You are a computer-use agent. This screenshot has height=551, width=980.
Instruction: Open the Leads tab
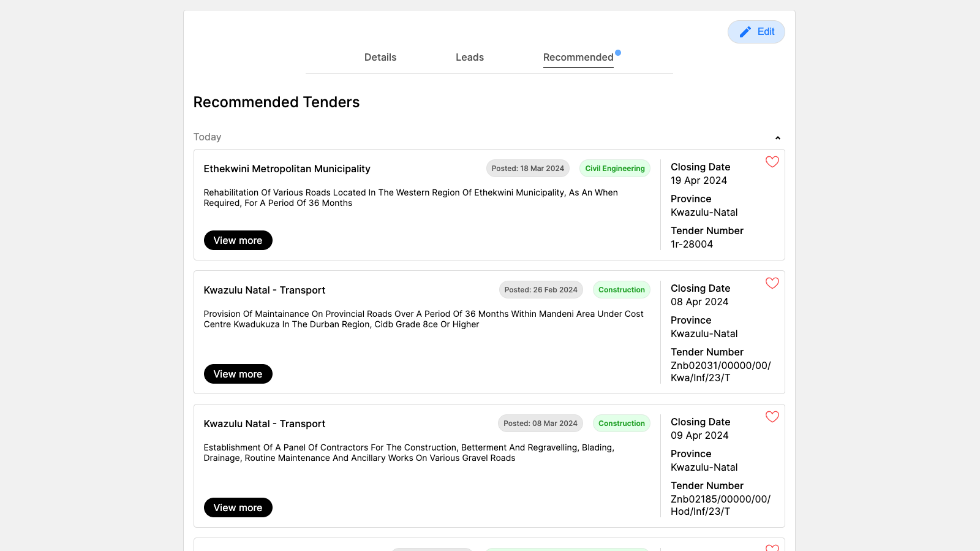470,57
